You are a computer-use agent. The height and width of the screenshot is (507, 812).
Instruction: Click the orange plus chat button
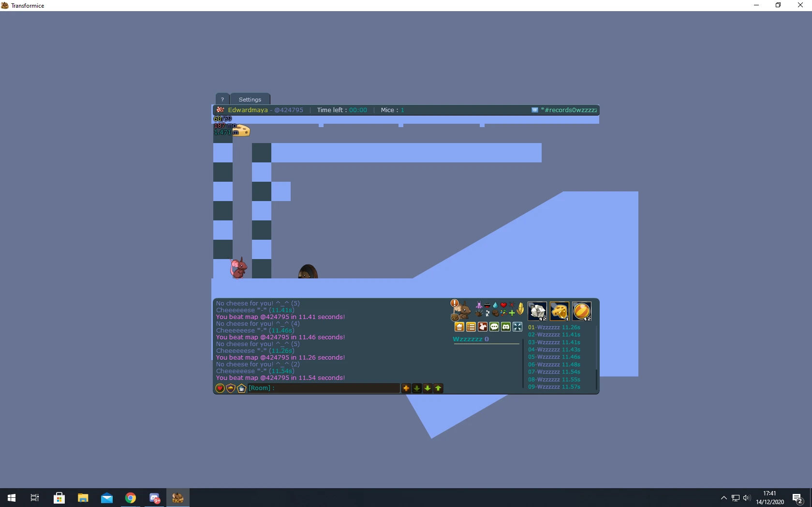click(x=406, y=388)
